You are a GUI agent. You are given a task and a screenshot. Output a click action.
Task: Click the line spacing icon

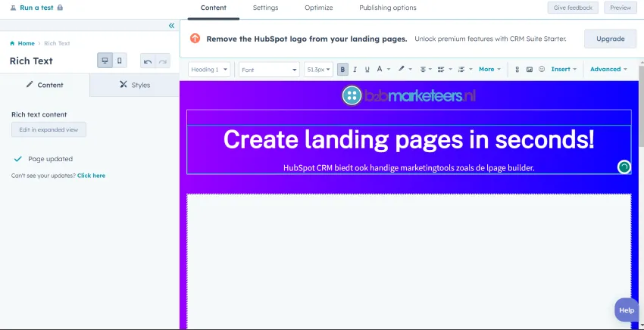tap(461, 70)
